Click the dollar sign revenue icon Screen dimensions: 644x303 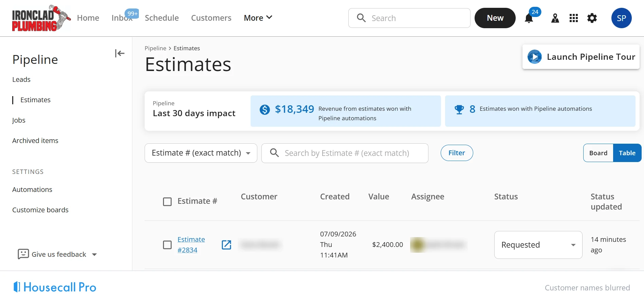click(x=265, y=109)
